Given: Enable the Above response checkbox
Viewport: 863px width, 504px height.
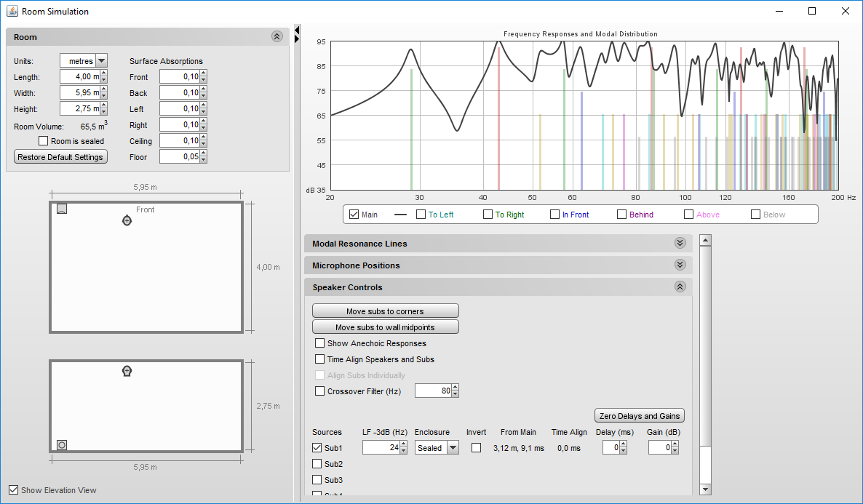Looking at the screenshot, I should click(688, 214).
